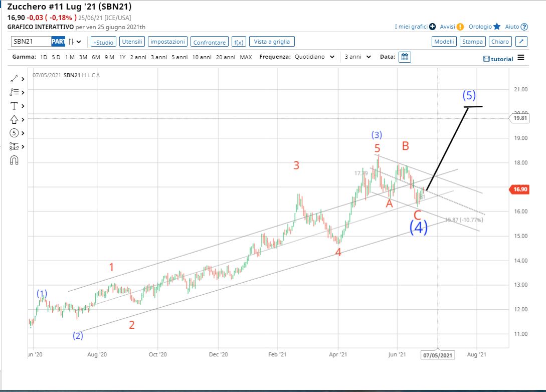
Task: Select the 6M range
Action: click(96, 57)
